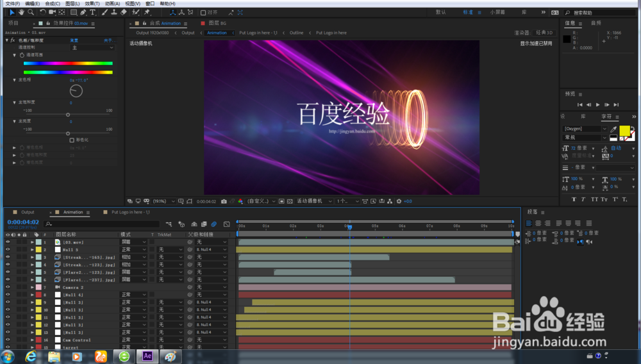
Task: Open the Oxygen font family dropdown
Action: pyautogui.click(x=585, y=129)
